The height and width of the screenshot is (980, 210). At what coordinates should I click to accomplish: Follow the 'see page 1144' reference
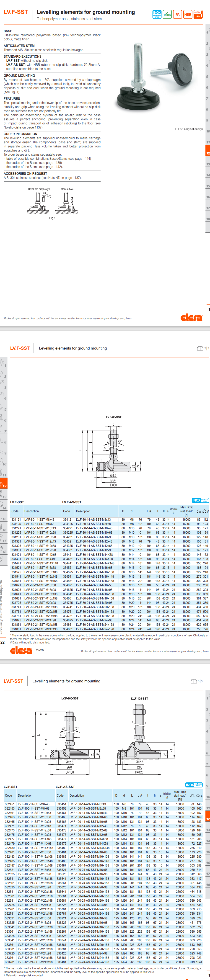point(80,159)
